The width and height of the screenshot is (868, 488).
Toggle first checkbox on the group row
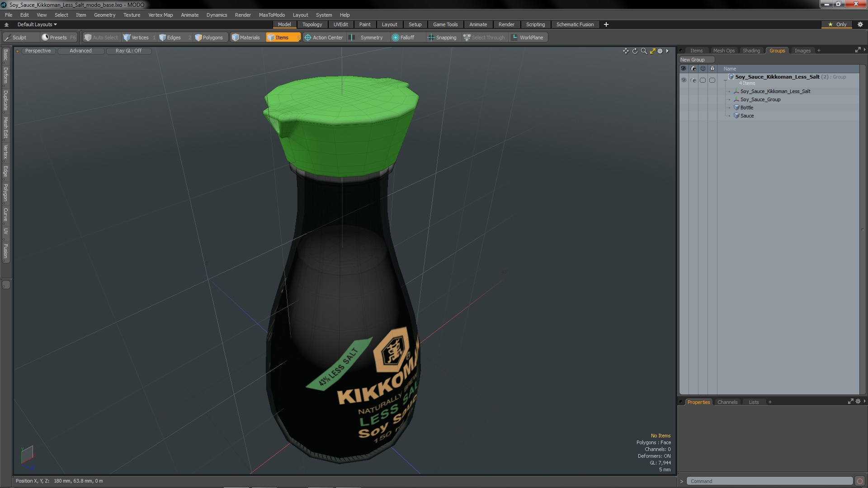703,80
